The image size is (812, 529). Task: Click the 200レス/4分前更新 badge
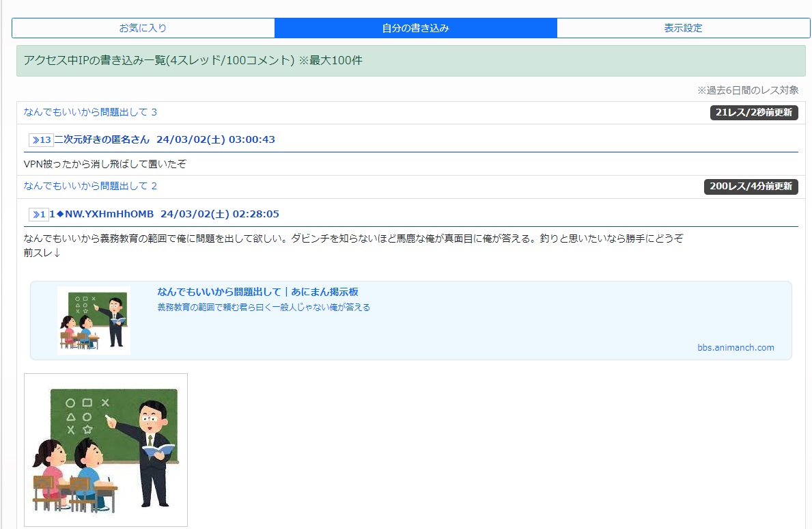[x=751, y=187]
